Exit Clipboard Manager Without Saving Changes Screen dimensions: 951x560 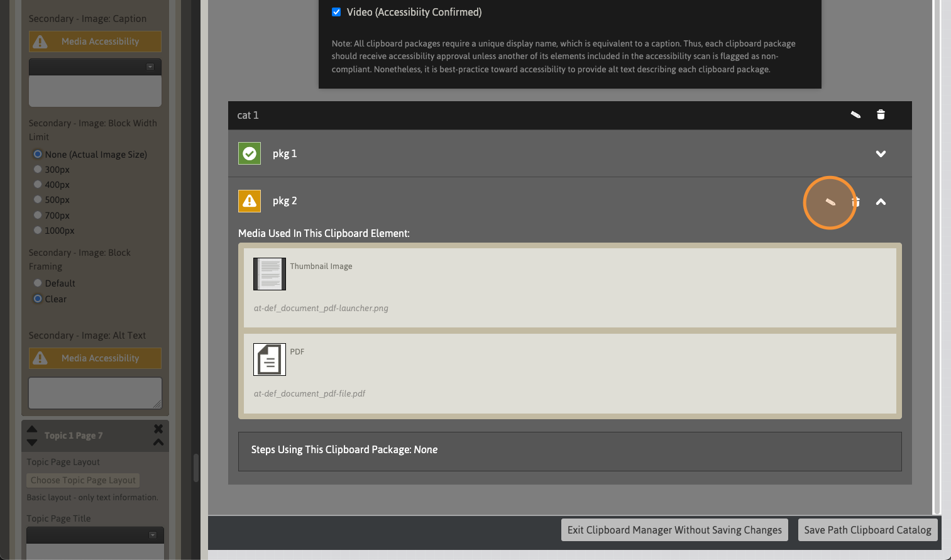coord(674,530)
